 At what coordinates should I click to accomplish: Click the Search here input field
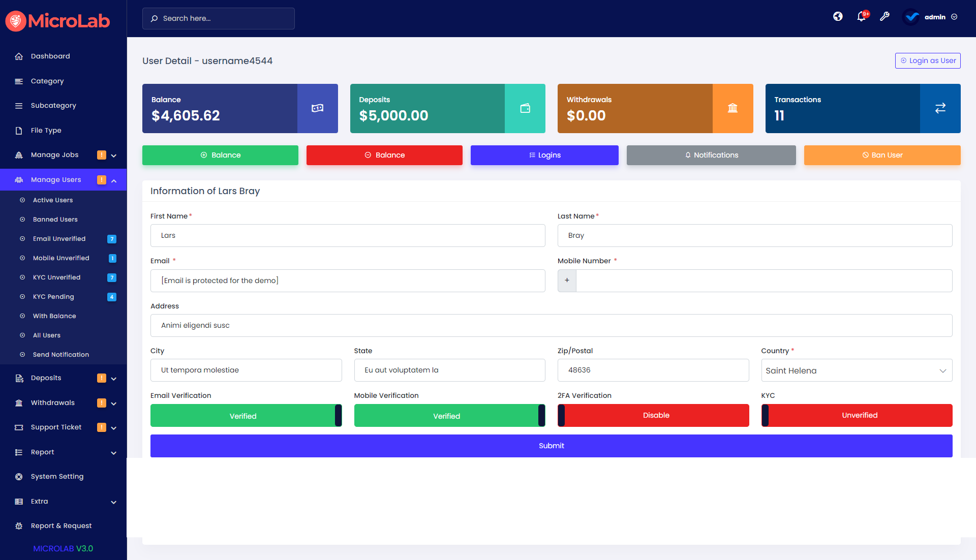pyautogui.click(x=219, y=18)
